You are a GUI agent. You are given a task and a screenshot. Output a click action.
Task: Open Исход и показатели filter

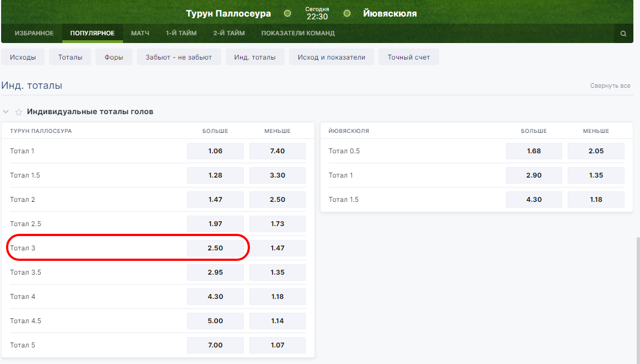[x=332, y=57]
